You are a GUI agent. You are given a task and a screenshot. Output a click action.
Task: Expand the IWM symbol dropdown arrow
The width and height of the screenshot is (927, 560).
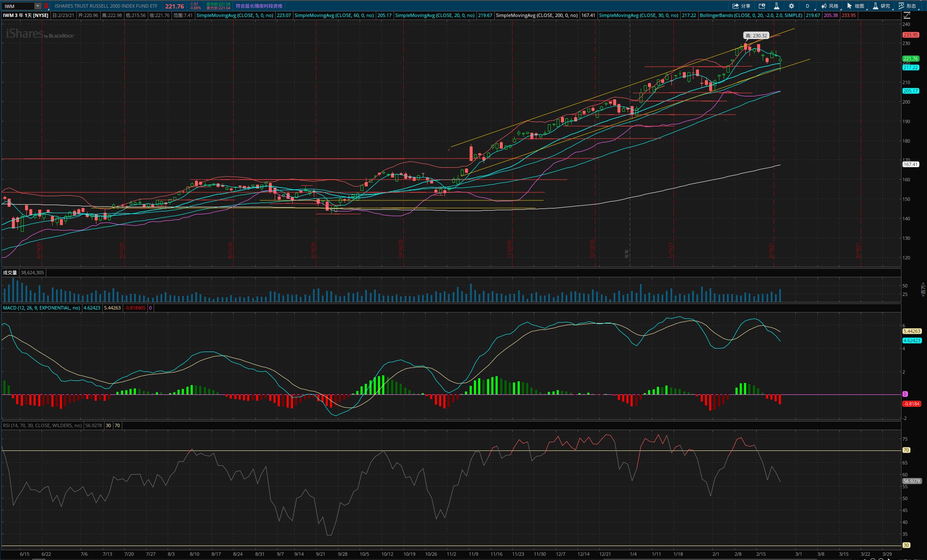38,6
